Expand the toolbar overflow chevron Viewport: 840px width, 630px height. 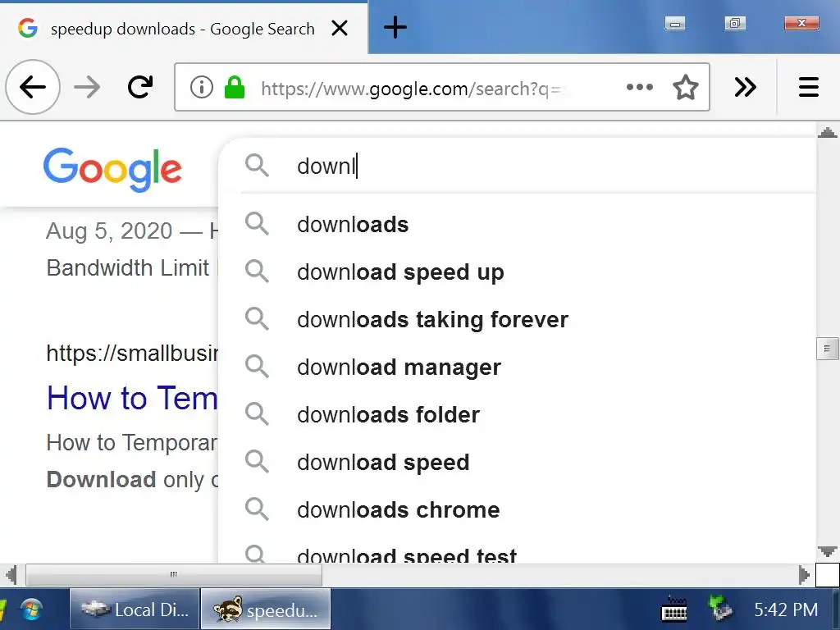(x=745, y=87)
